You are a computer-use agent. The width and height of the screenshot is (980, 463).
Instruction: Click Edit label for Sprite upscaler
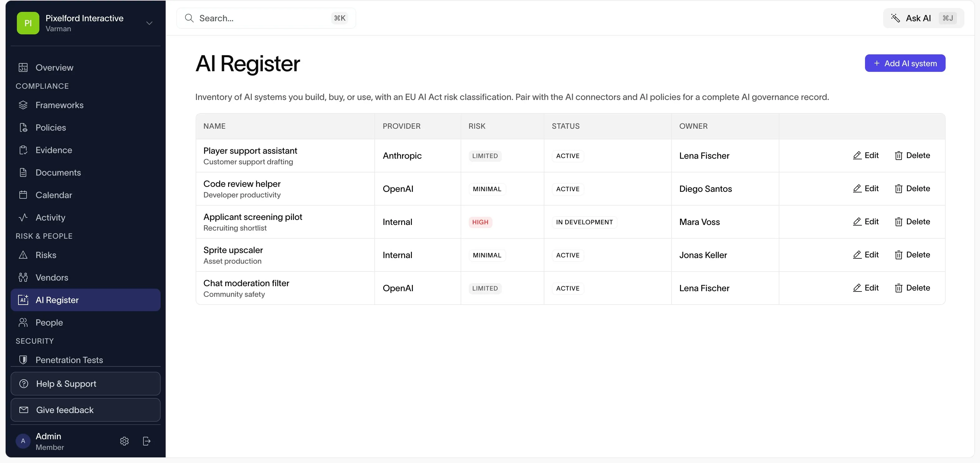(871, 255)
